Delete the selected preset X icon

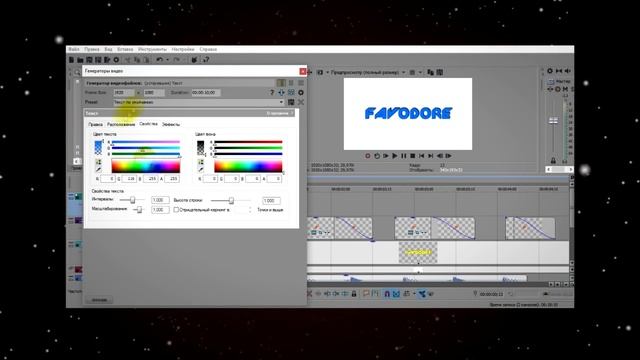[x=301, y=102]
